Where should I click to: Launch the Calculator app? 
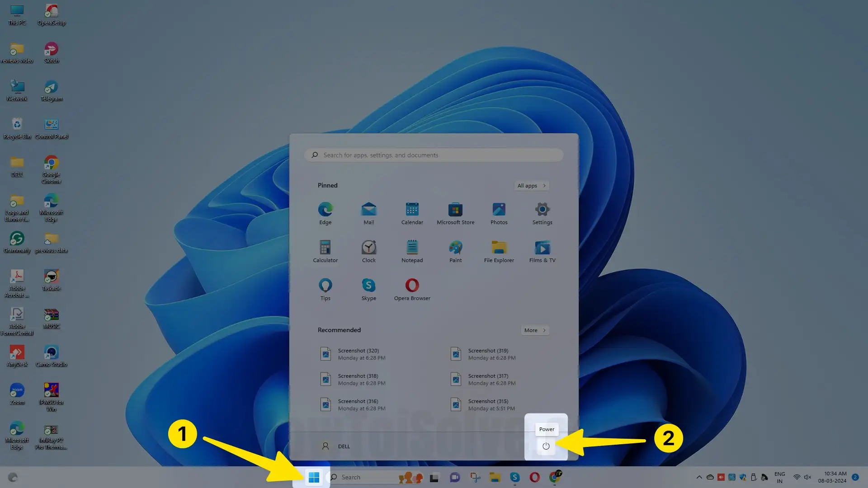325,252
